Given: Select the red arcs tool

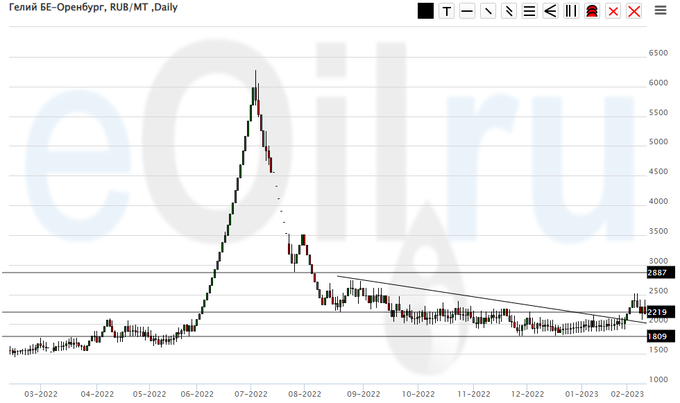Looking at the screenshot, I should coord(592,11).
